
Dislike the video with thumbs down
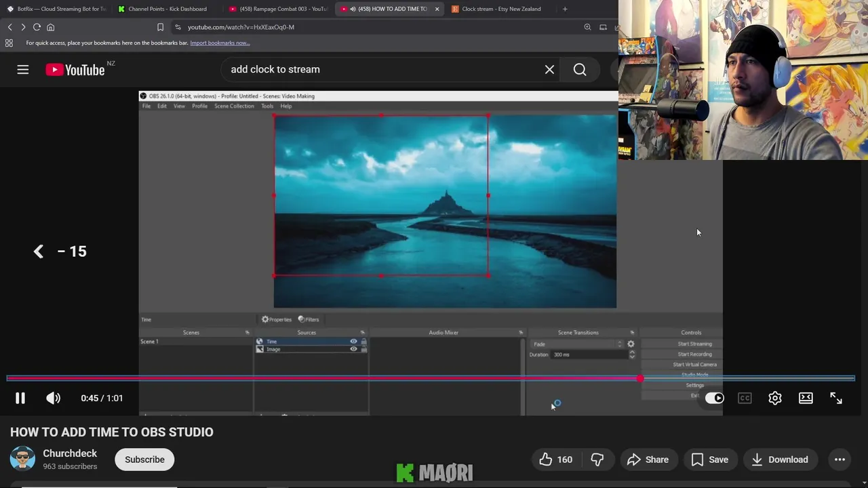click(x=597, y=460)
